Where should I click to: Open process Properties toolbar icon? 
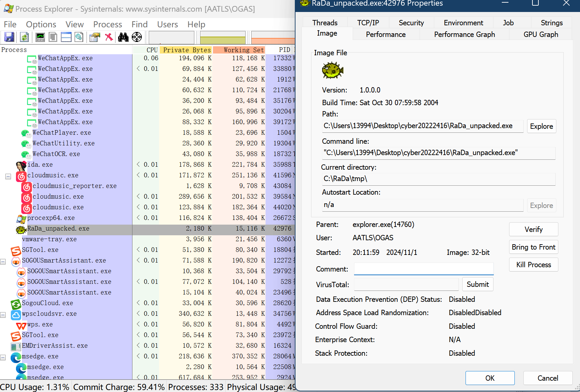click(x=95, y=37)
